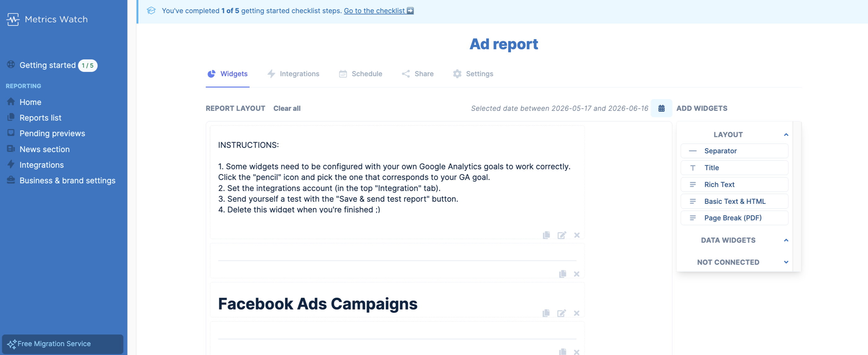This screenshot has height=355, width=868.
Task: Open News section in the sidebar
Action: point(44,149)
